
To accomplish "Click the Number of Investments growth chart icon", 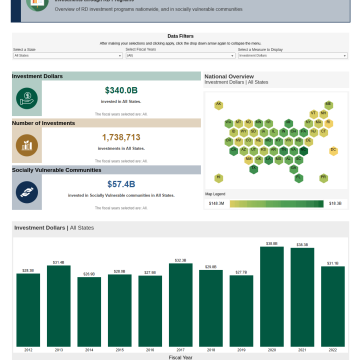I will [x=27, y=145].
